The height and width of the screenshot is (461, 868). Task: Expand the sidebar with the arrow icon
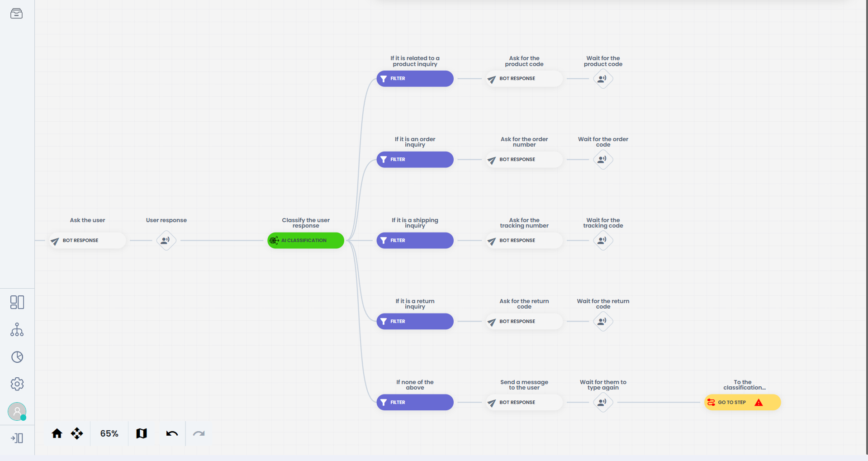coord(17,438)
